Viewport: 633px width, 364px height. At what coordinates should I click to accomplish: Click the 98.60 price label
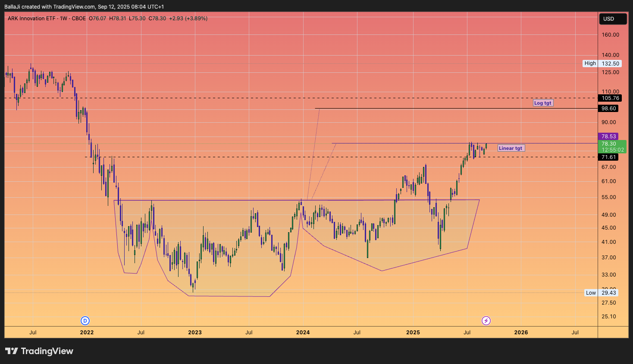tap(608, 109)
